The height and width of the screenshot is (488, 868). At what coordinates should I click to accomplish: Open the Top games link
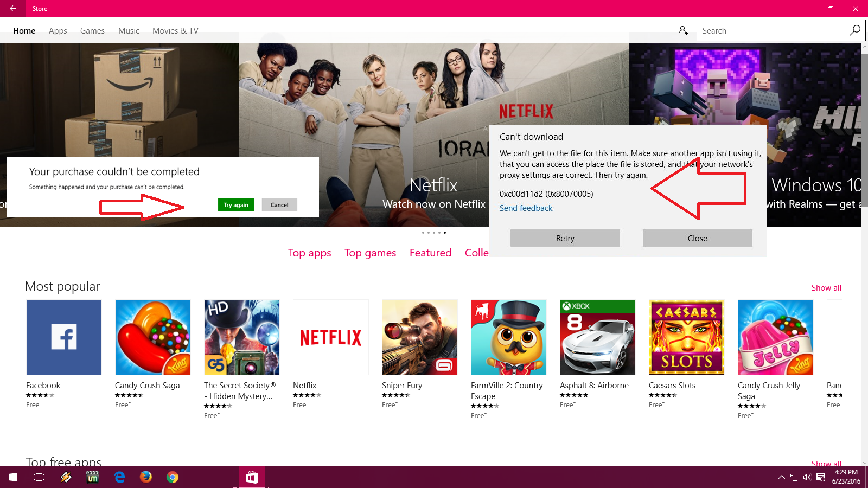(x=371, y=253)
